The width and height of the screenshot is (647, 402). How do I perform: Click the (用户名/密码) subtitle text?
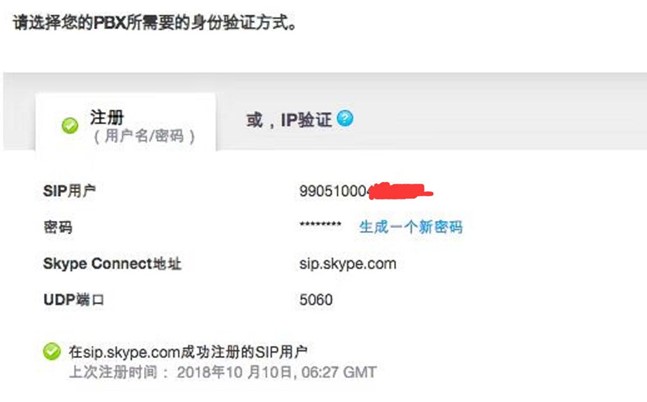(x=144, y=136)
